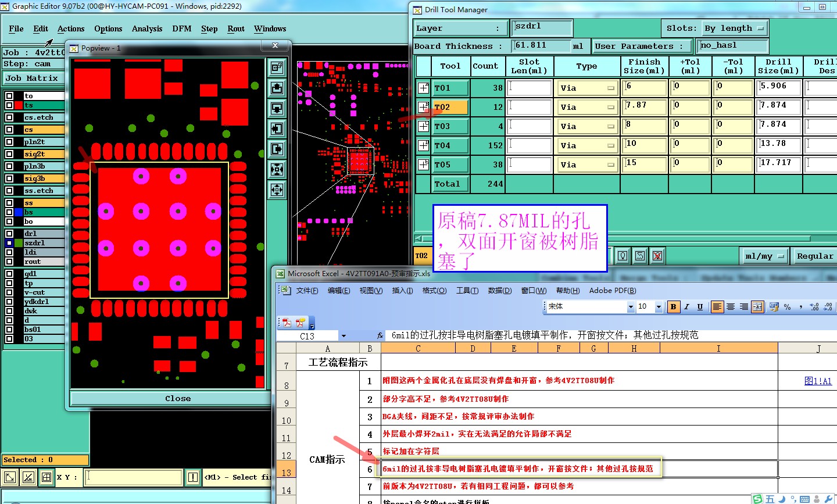Viewport: 837px width, 504px height.
Task: Click the pan up arrow icon in Popview
Action: (x=277, y=88)
